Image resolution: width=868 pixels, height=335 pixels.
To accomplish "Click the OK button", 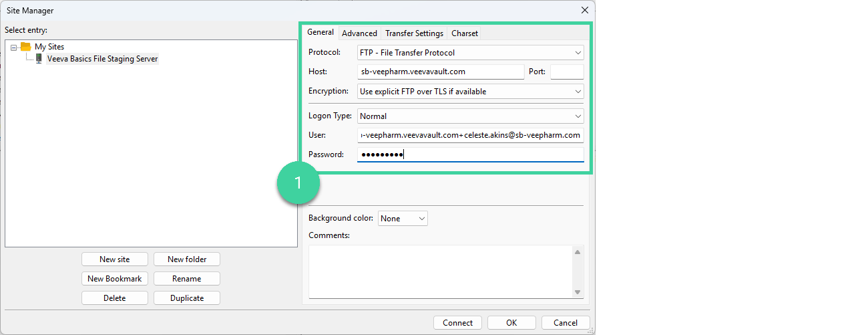I will point(511,323).
